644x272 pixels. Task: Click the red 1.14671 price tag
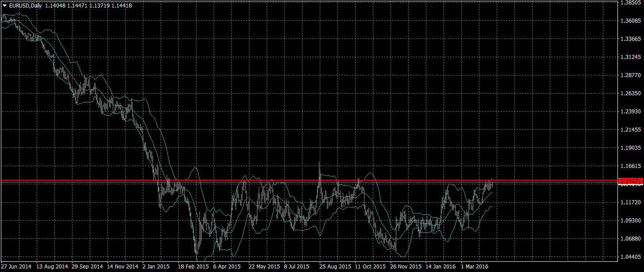630,181
